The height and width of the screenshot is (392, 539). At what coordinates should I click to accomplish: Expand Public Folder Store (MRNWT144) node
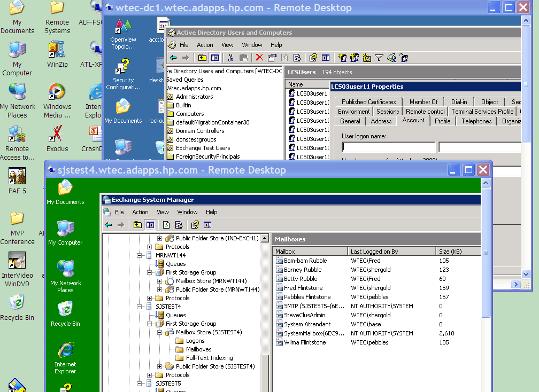(x=159, y=289)
